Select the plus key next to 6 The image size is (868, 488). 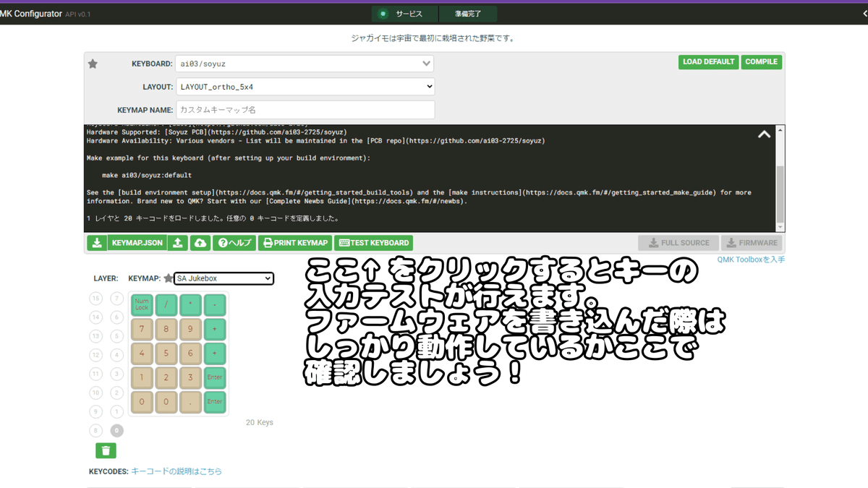pyautogui.click(x=215, y=354)
